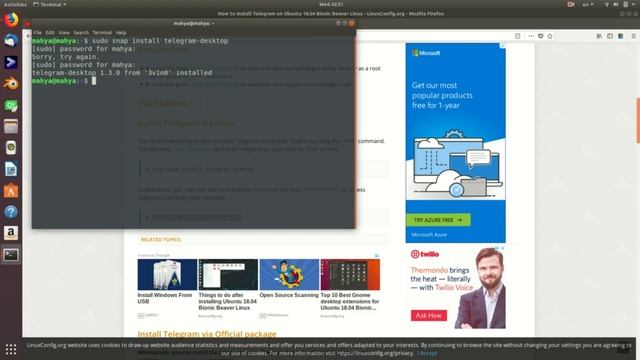The width and height of the screenshot is (640, 360).
Task: Open Firefox from the Ubuntu dock
Action: pyautogui.click(x=11, y=20)
